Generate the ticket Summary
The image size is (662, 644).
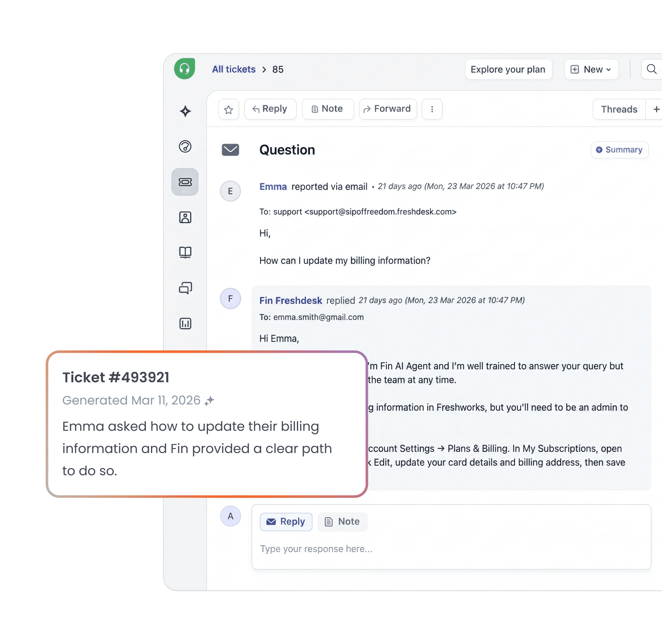(619, 150)
